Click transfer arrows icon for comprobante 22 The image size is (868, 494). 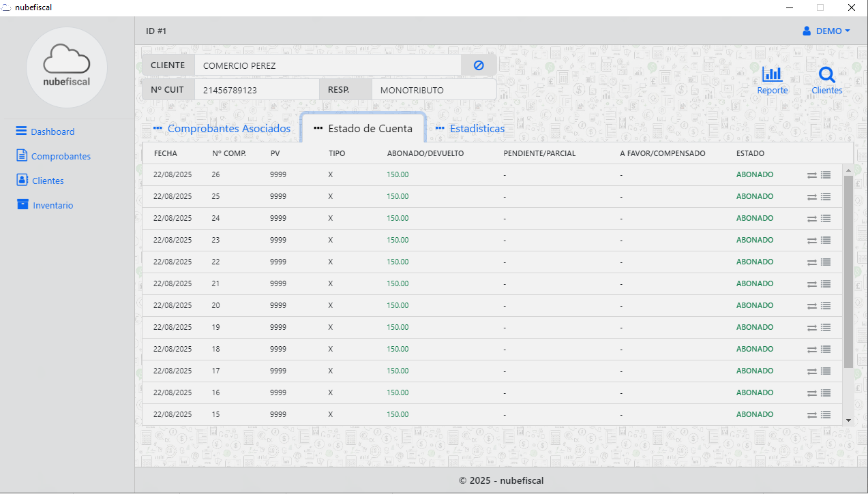(811, 262)
